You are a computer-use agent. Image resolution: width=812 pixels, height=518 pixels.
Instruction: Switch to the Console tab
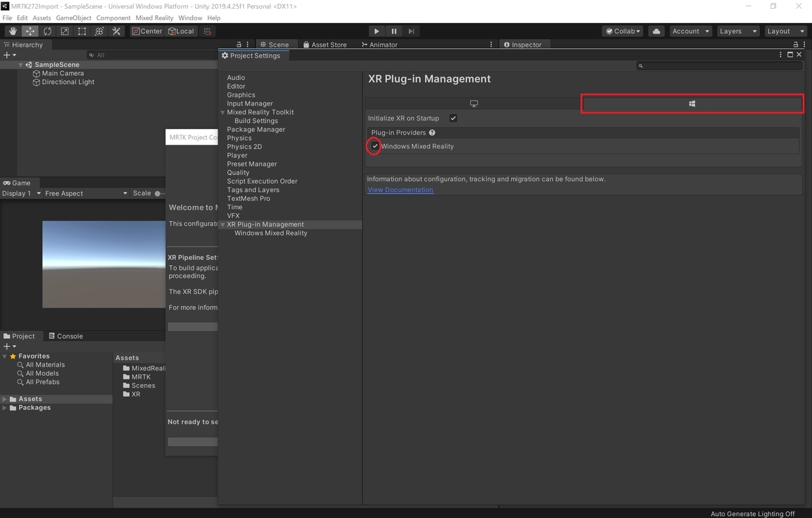pos(65,336)
